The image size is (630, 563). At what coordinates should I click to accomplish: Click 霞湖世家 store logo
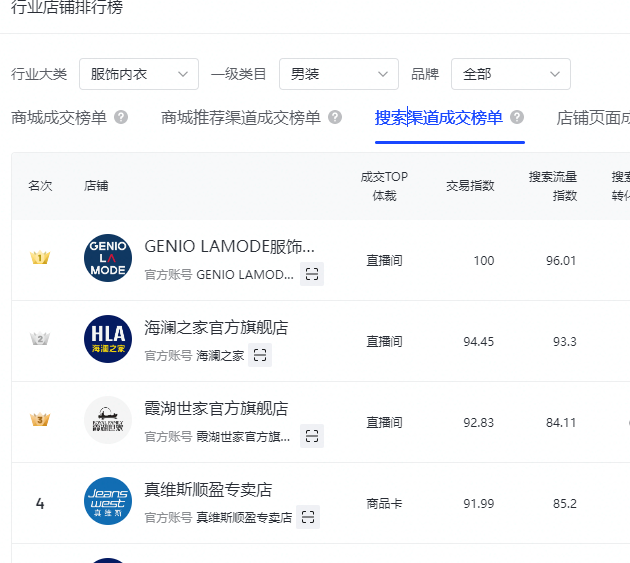click(x=108, y=420)
